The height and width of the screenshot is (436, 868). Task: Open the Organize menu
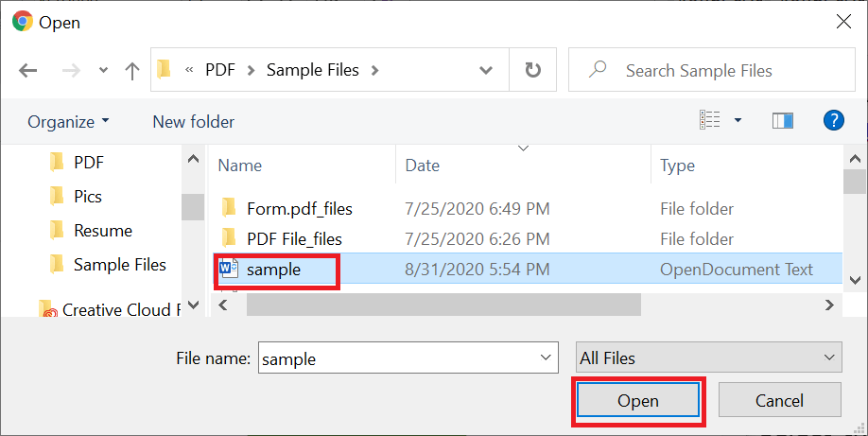click(x=68, y=121)
